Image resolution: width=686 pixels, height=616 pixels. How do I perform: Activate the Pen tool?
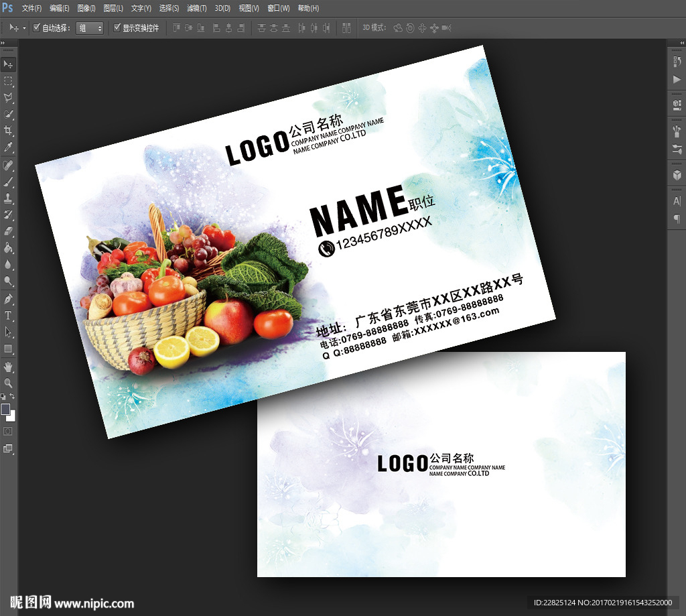[8, 298]
